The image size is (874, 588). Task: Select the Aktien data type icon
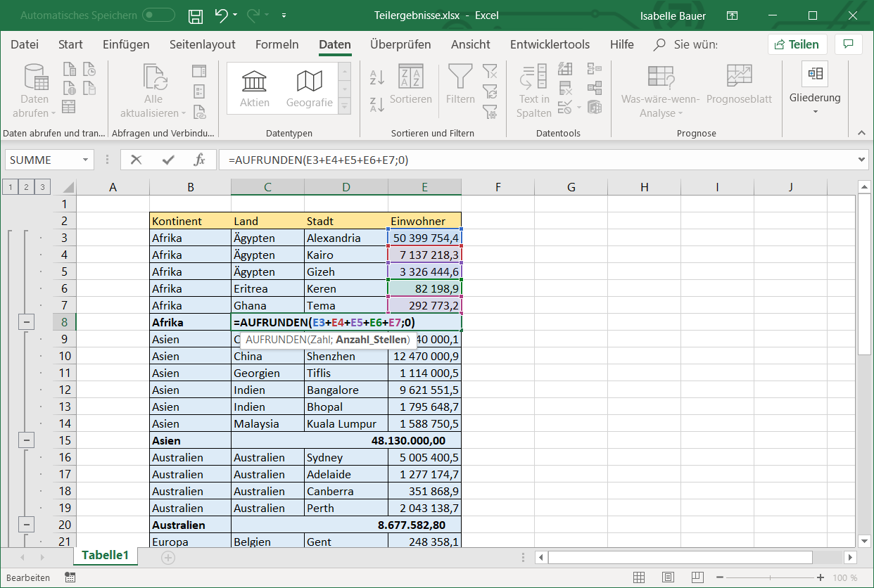point(254,88)
